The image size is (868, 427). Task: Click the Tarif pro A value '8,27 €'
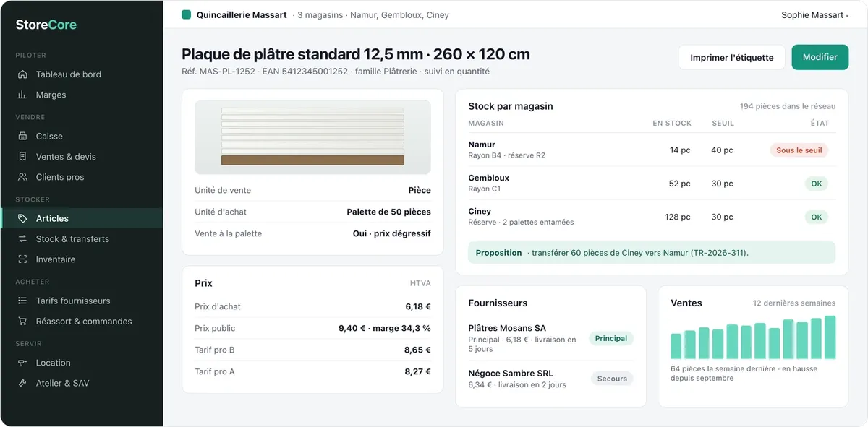click(x=417, y=371)
